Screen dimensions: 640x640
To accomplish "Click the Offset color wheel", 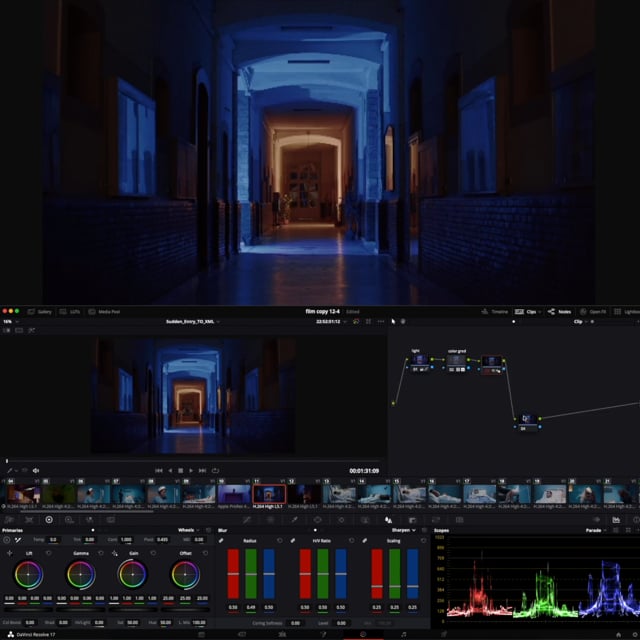I will [x=185, y=574].
